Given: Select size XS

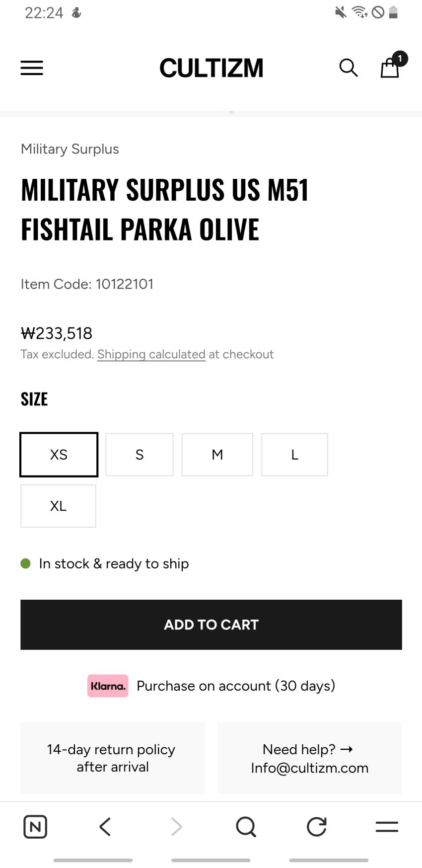Looking at the screenshot, I should coord(59,455).
